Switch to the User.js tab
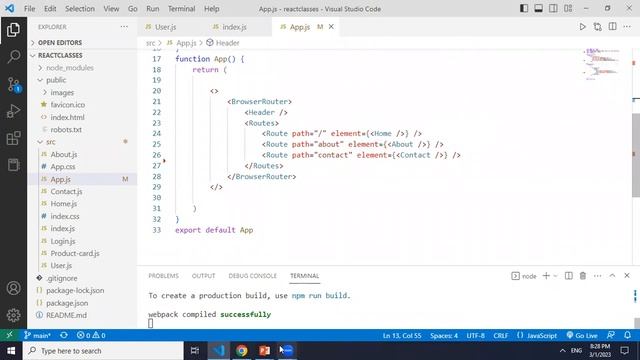Screen dimensions: 640x360 pos(165,27)
